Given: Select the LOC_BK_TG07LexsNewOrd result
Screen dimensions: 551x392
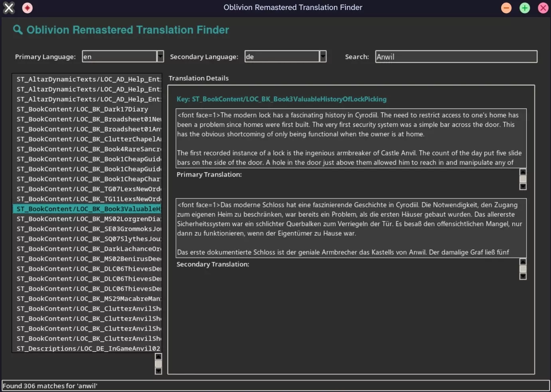Looking at the screenshot, I should click(87, 189).
